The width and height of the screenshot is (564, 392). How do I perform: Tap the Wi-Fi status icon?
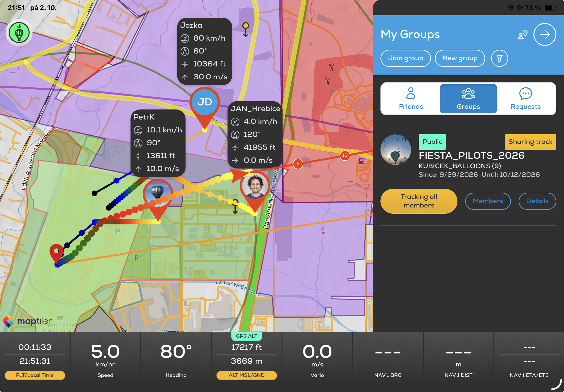pyautogui.click(x=511, y=8)
